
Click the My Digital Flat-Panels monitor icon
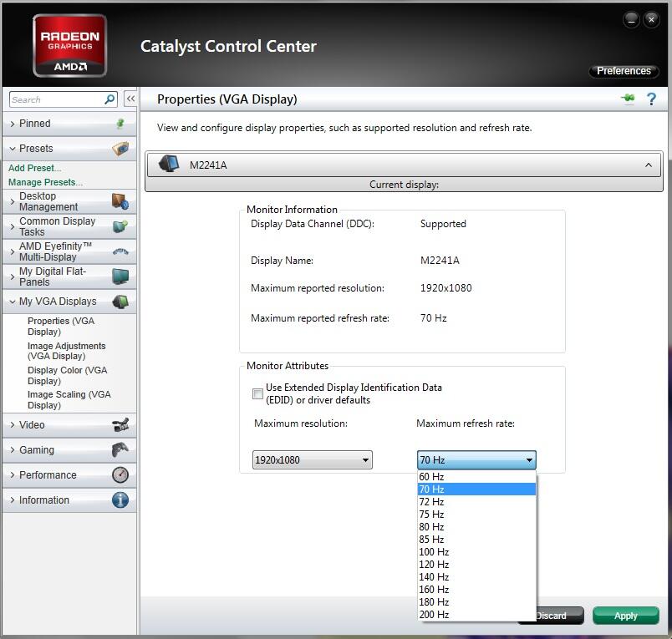120,276
